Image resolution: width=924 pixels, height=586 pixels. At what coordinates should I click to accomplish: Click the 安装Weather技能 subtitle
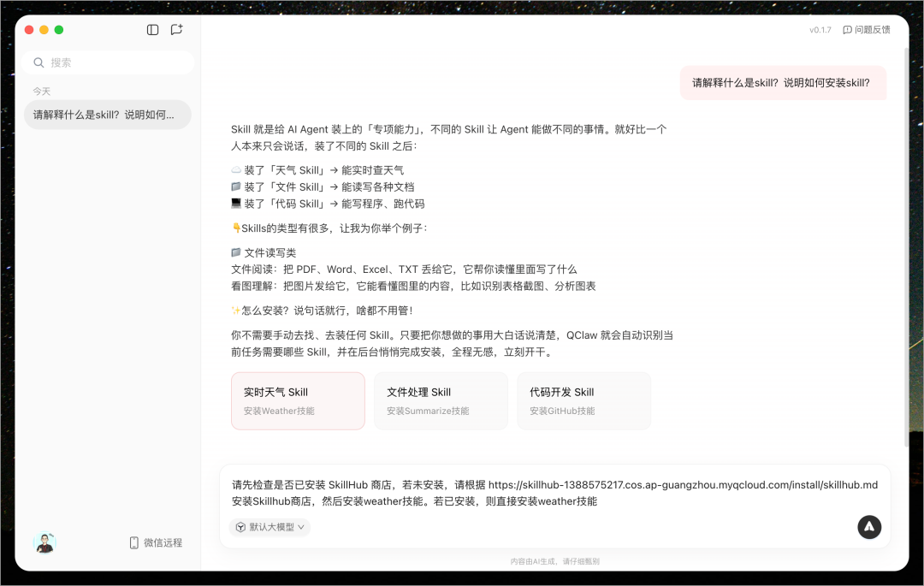(x=279, y=411)
